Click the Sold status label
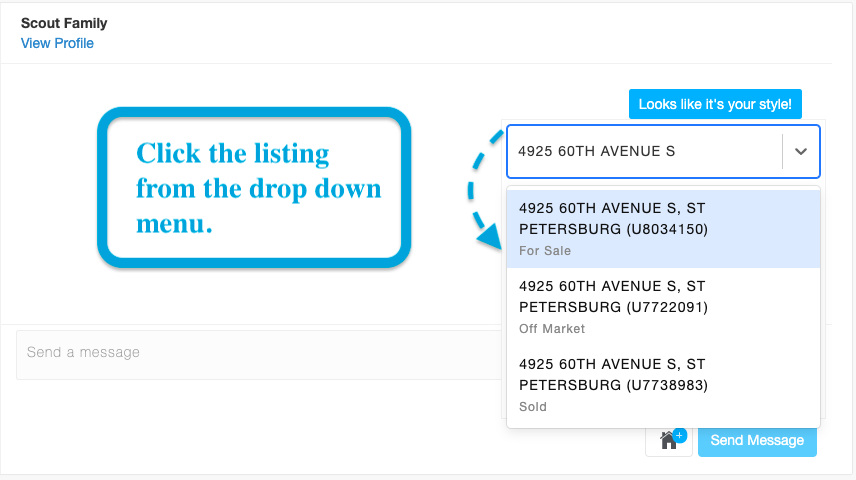The image size is (856, 480). point(533,407)
